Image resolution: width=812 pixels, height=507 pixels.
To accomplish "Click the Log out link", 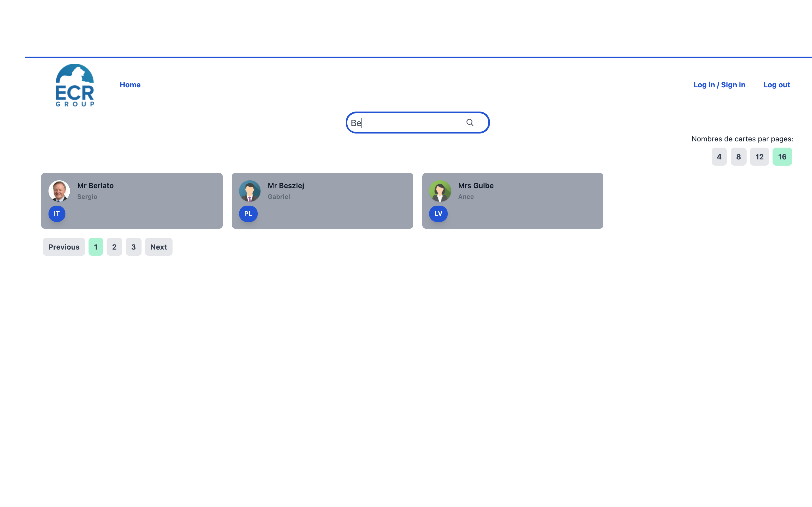I will [x=776, y=85].
